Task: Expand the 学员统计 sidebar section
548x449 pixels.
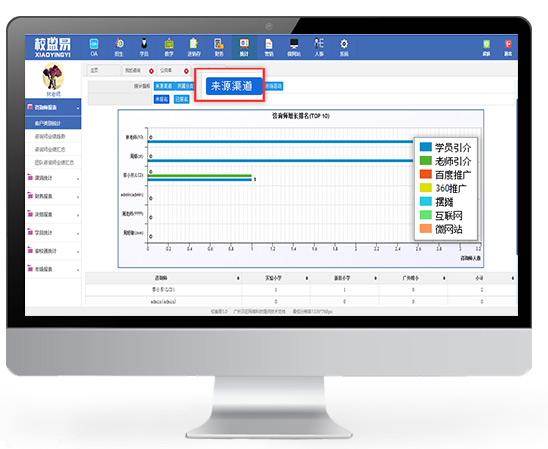Action: (x=53, y=232)
